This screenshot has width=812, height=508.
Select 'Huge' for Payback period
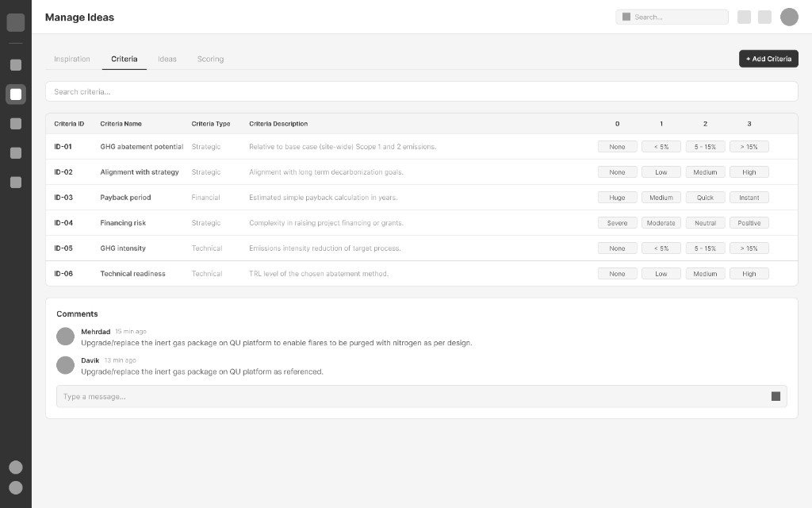click(617, 198)
